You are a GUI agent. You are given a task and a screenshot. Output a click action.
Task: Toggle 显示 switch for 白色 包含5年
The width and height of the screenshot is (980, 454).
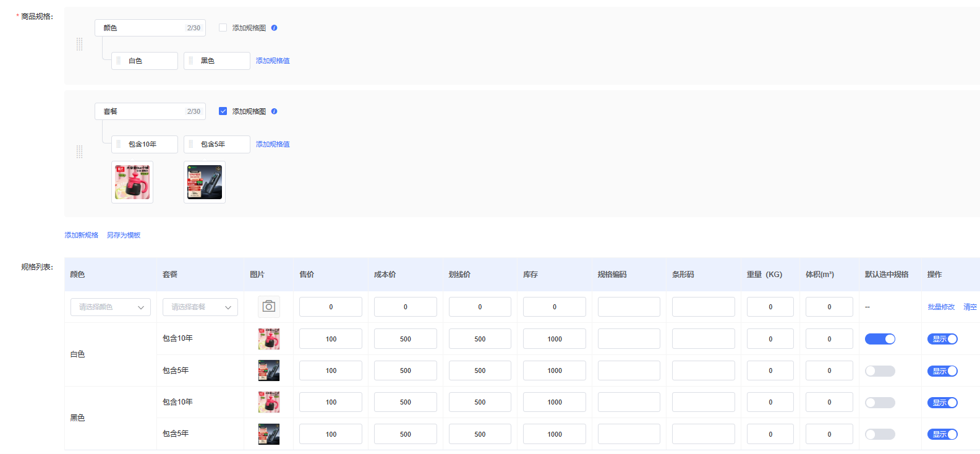(x=942, y=371)
